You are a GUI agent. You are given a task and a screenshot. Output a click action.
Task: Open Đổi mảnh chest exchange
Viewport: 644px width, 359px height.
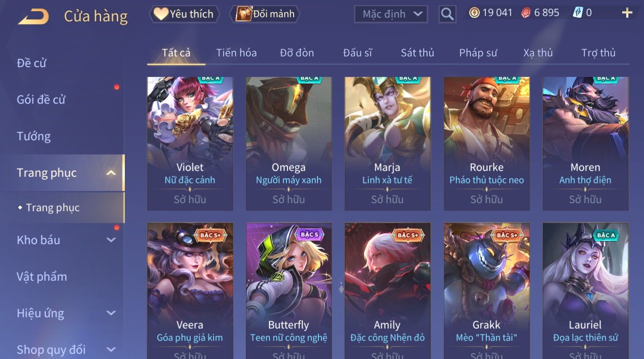(x=265, y=14)
